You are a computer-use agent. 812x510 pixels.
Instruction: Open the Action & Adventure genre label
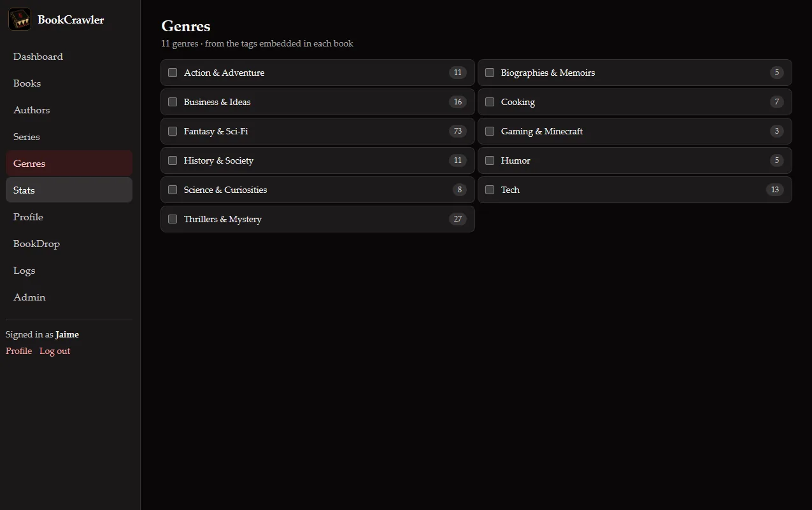[224, 73]
